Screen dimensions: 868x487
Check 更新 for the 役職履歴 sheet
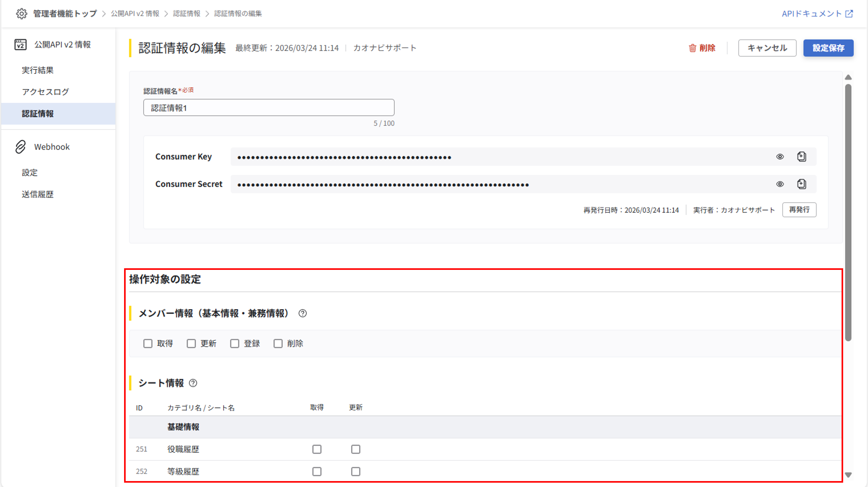(355, 449)
